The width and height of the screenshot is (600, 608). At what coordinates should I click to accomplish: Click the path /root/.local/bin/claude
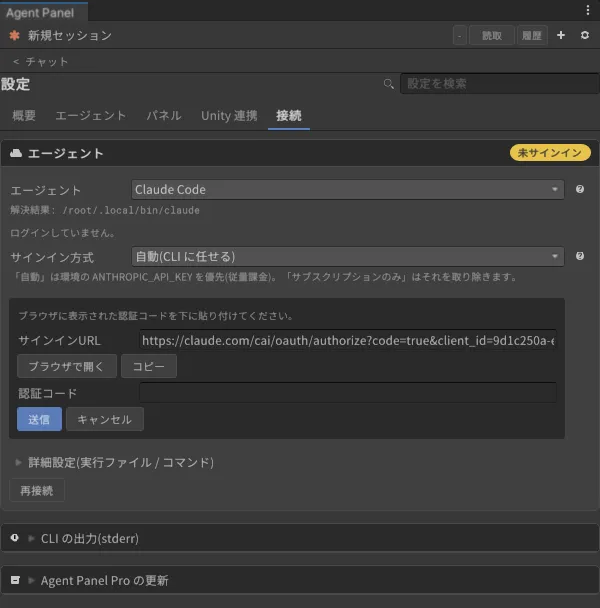pyautogui.click(x=131, y=210)
